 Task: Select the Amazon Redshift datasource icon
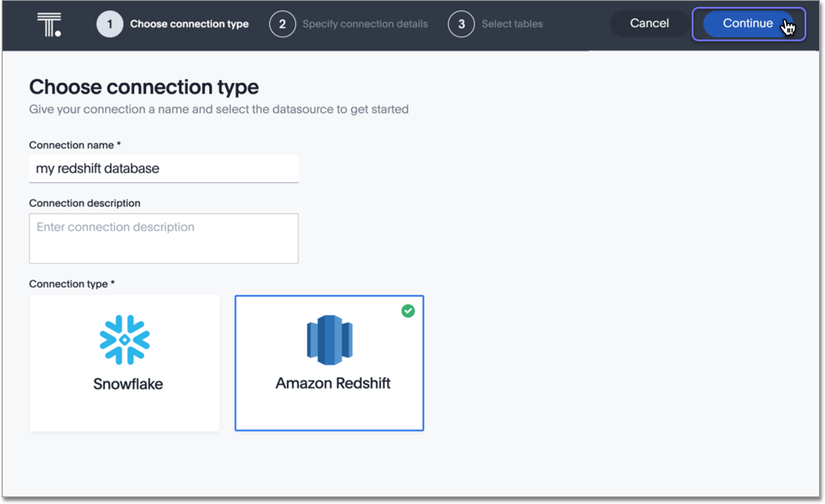[x=329, y=340]
